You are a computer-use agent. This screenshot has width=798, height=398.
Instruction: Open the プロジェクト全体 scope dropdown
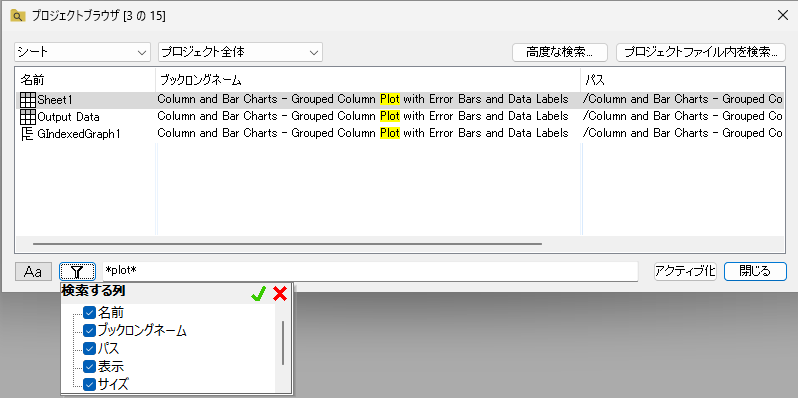(x=240, y=52)
